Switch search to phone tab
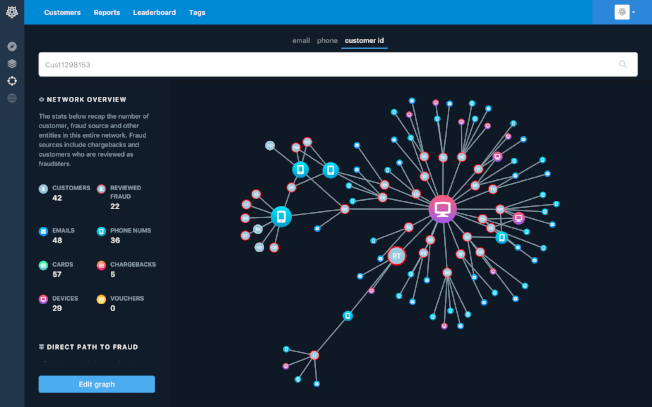This screenshot has height=407, width=652. click(327, 40)
